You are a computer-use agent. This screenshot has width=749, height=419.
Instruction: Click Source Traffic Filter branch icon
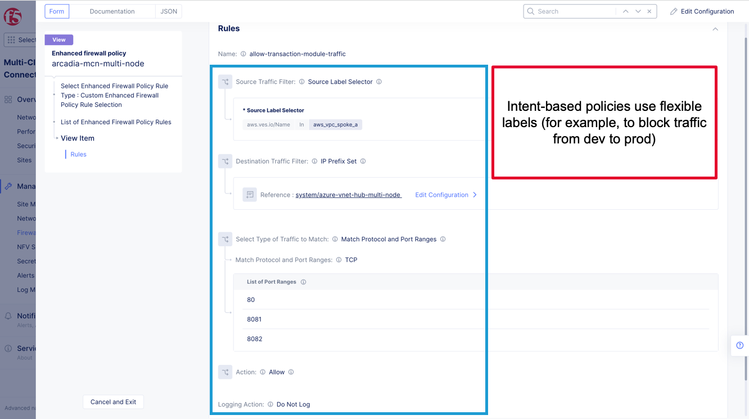(225, 82)
